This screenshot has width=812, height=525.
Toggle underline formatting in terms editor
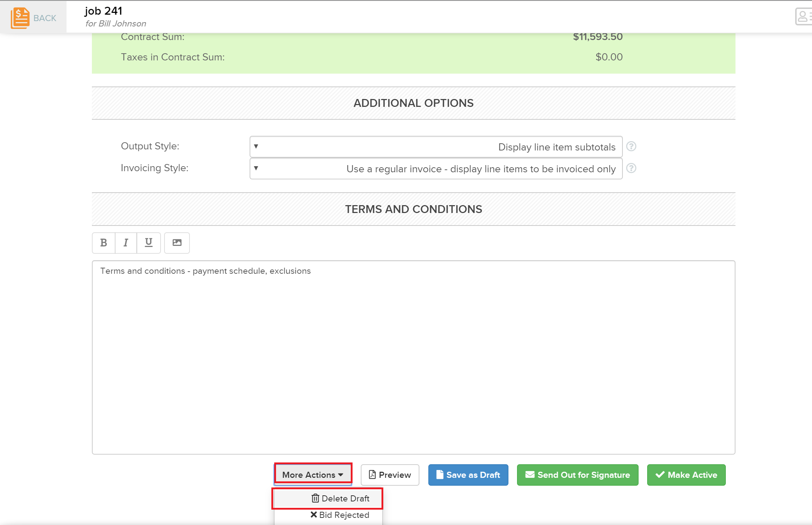point(149,243)
